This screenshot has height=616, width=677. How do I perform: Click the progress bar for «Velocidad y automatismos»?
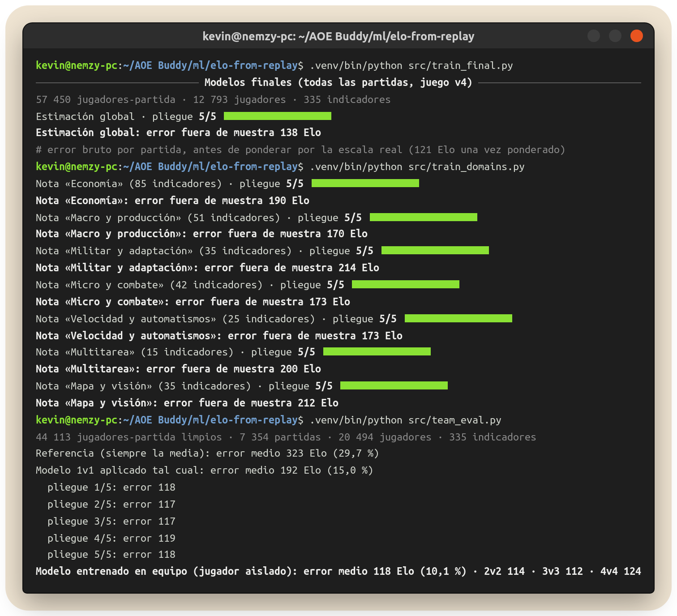[x=458, y=318]
